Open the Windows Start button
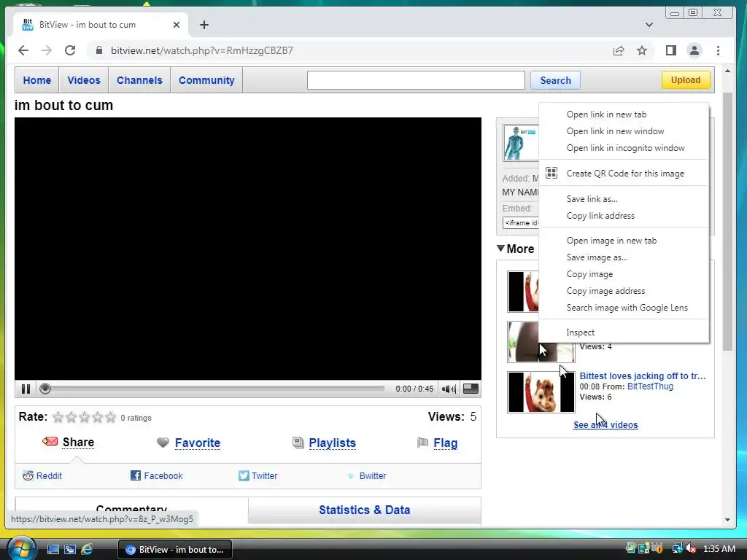This screenshot has width=747, height=560. click(22, 548)
